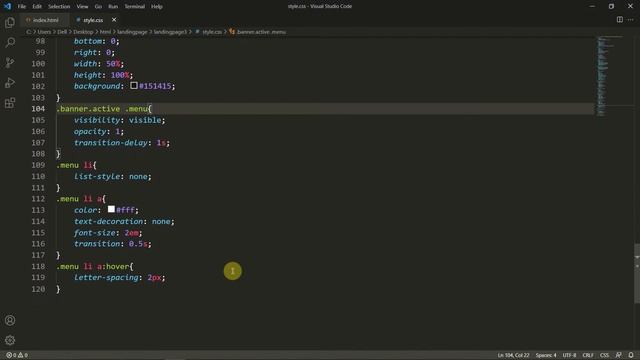640x360 pixels.
Task: Click the transition-delay property on line 107
Action: pyautogui.click(x=111, y=142)
